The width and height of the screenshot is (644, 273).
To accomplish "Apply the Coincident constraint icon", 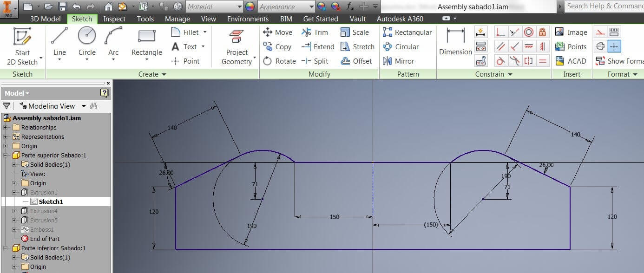I will pyautogui.click(x=500, y=32).
